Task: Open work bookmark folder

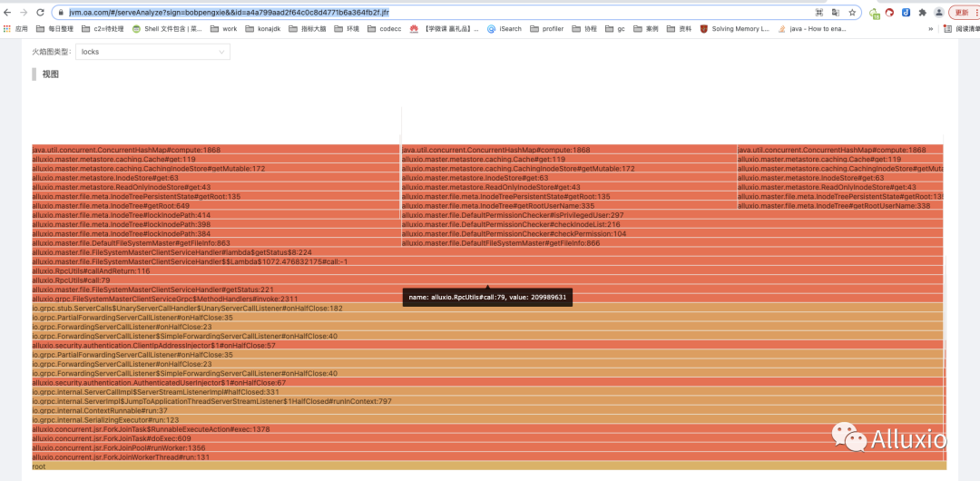Action: click(224, 29)
